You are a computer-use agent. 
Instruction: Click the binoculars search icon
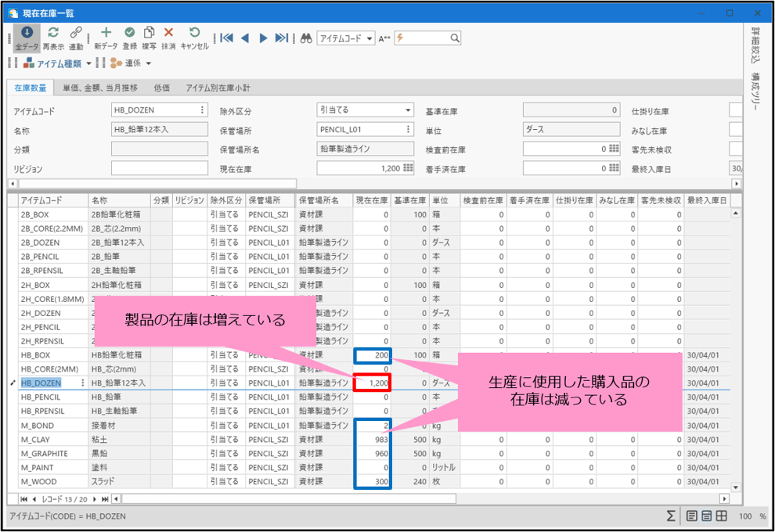[307, 38]
